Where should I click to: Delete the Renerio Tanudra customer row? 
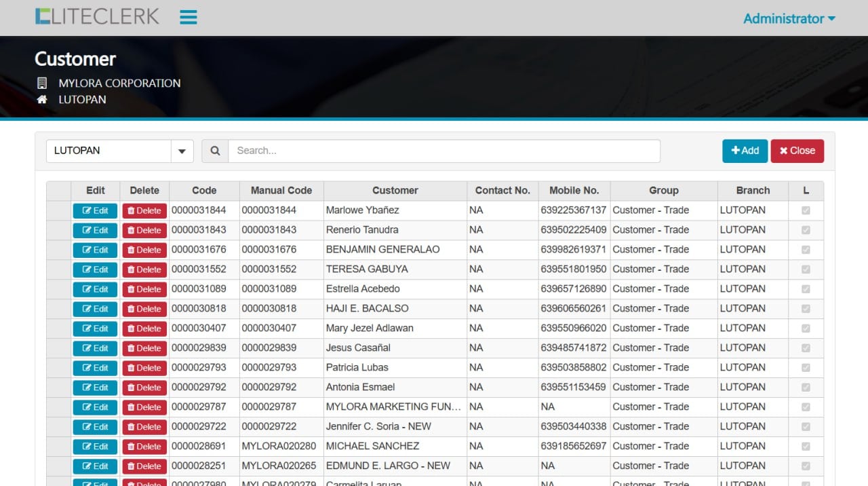[x=144, y=230]
